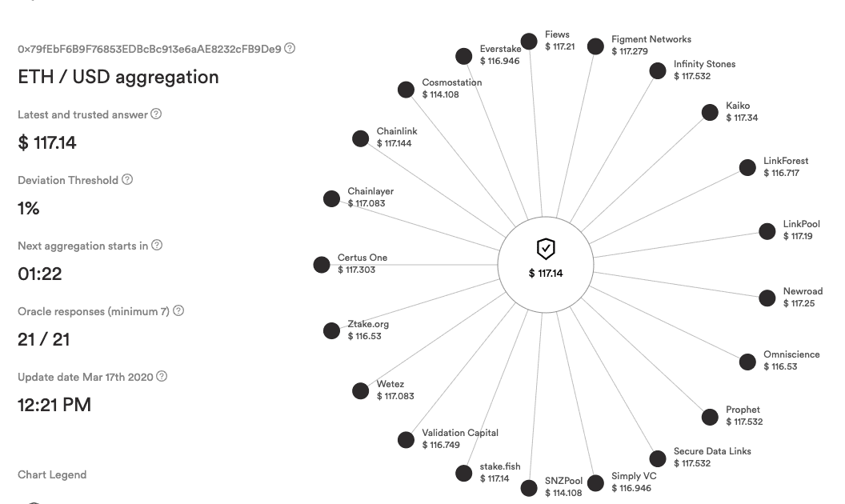The height and width of the screenshot is (504, 845).
Task: Click help icon next to contract address
Action: click(x=290, y=49)
